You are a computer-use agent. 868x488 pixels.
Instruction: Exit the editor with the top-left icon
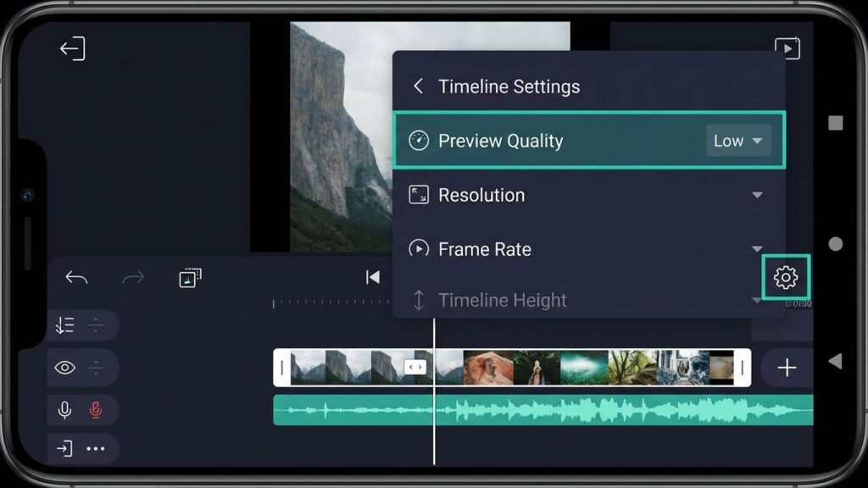coord(74,48)
